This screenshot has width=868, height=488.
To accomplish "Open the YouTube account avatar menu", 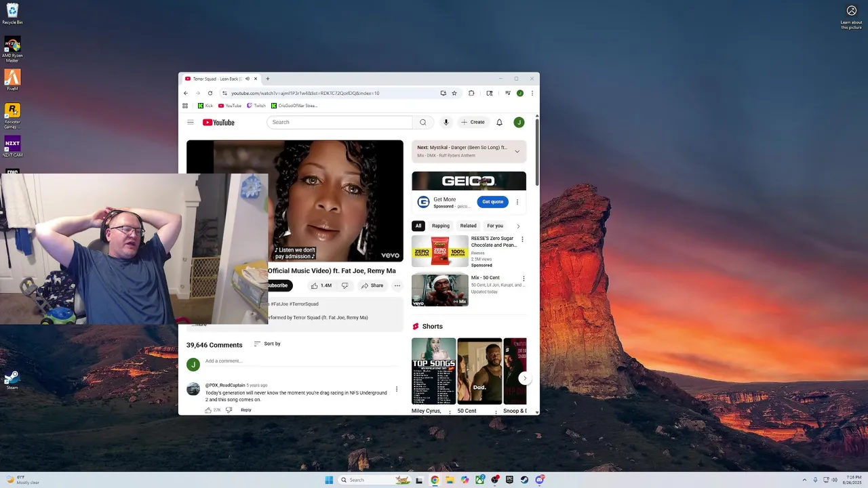I will (x=519, y=123).
